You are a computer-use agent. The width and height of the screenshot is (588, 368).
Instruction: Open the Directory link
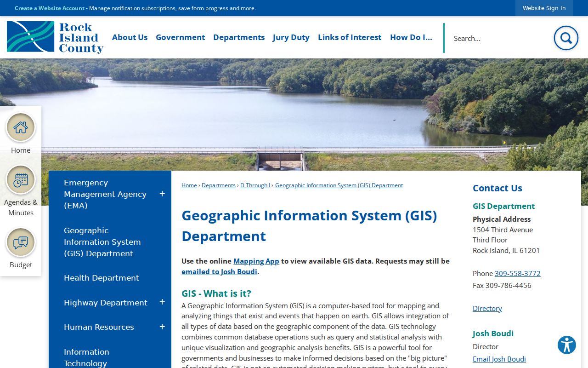[487, 308]
